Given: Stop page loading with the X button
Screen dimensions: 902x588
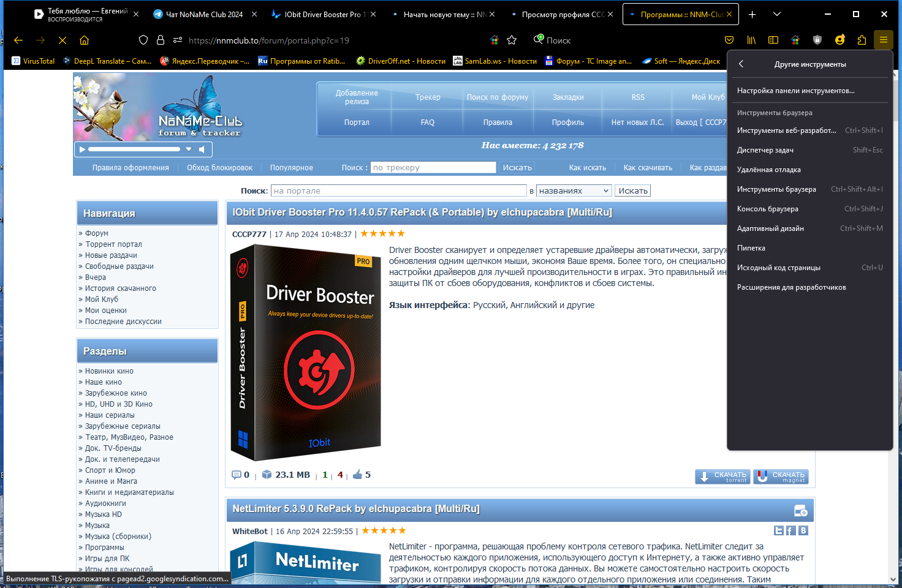Looking at the screenshot, I should click(x=63, y=40).
